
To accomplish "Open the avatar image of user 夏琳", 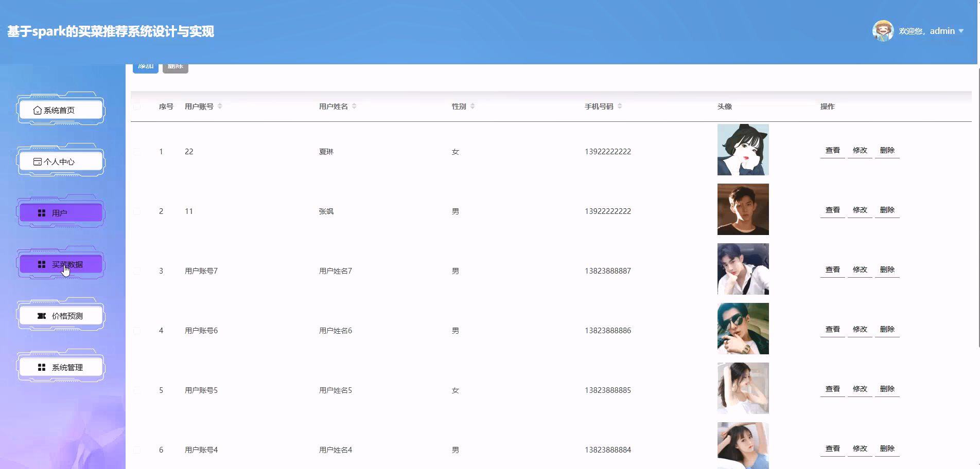I will (743, 150).
